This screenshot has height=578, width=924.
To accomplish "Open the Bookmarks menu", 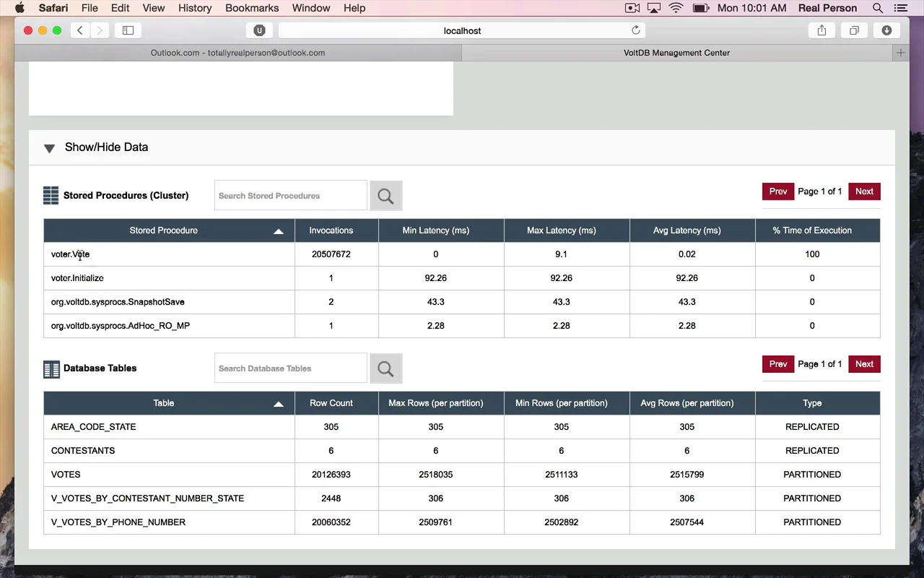I will click(x=252, y=8).
